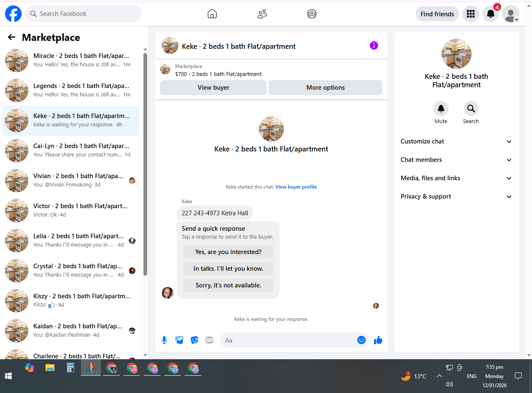Open the Crystal conversation

point(70,271)
